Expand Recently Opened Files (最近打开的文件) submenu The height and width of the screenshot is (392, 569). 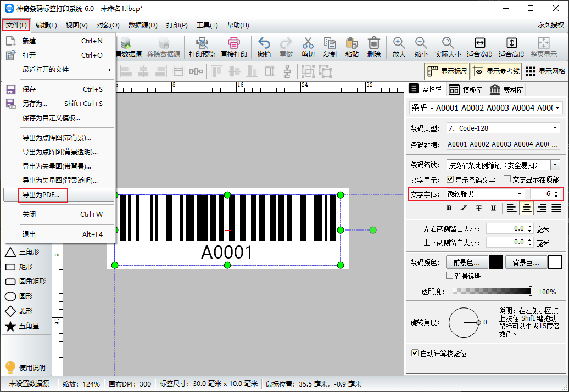pos(59,70)
